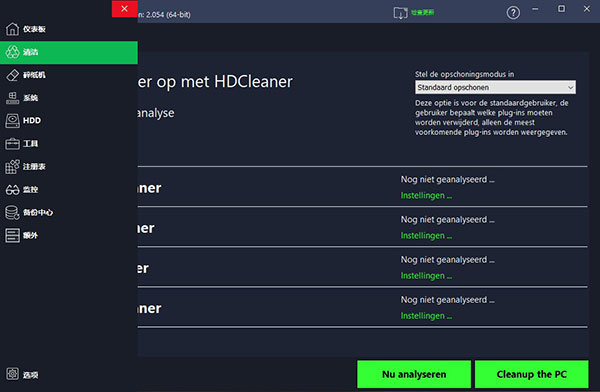Screen dimensions: 600x392
Task: Expand the Standaard opschonen mode dropdown
Action: pyautogui.click(x=495, y=87)
